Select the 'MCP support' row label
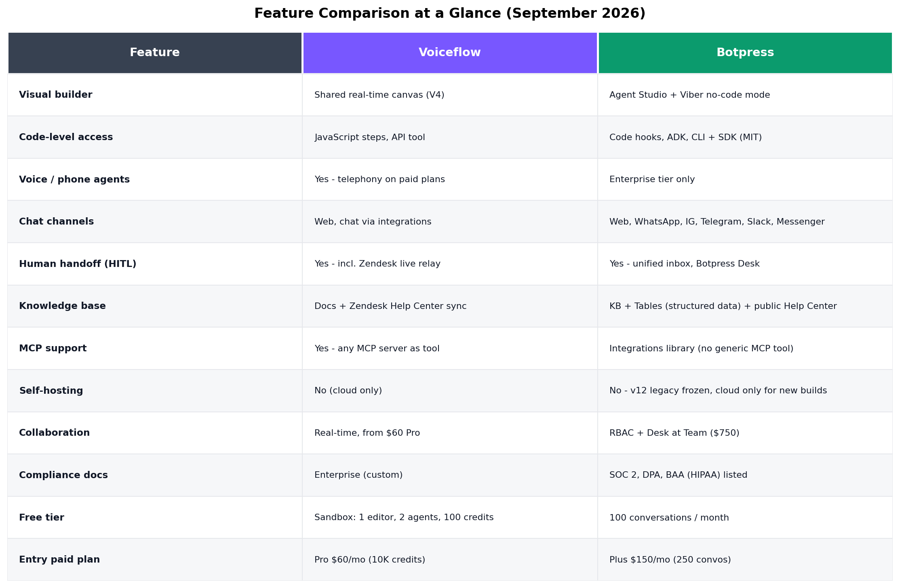 [x=53, y=349]
